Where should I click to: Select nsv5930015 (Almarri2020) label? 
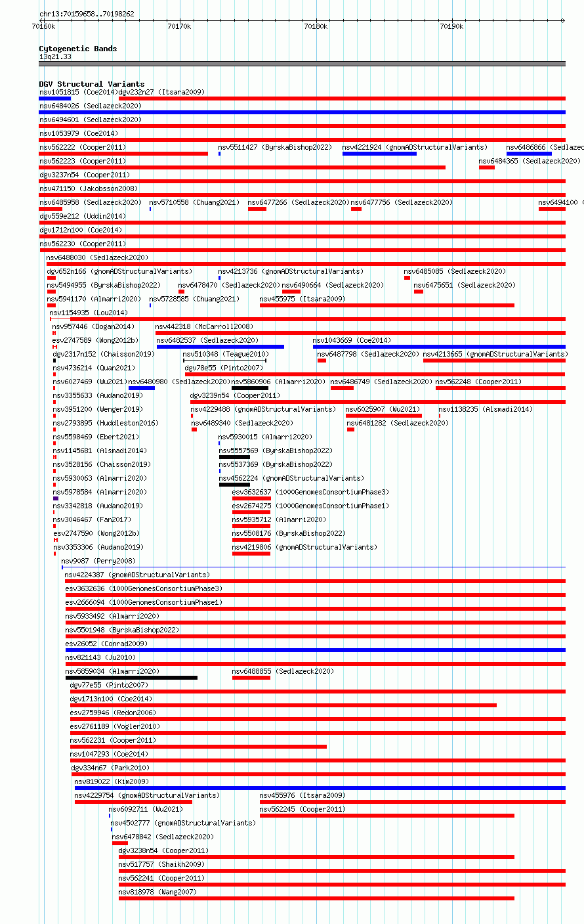[x=265, y=437]
